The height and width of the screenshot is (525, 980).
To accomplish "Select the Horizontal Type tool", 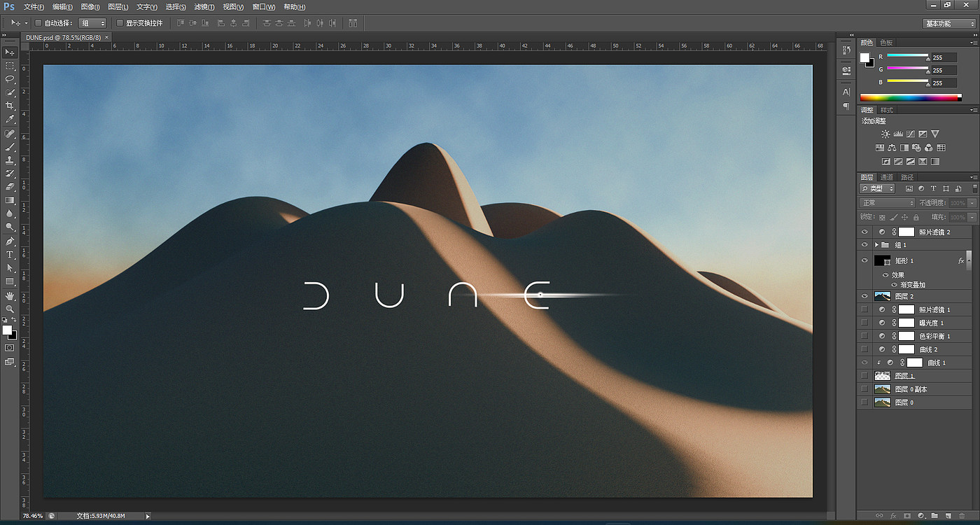I will (10, 255).
